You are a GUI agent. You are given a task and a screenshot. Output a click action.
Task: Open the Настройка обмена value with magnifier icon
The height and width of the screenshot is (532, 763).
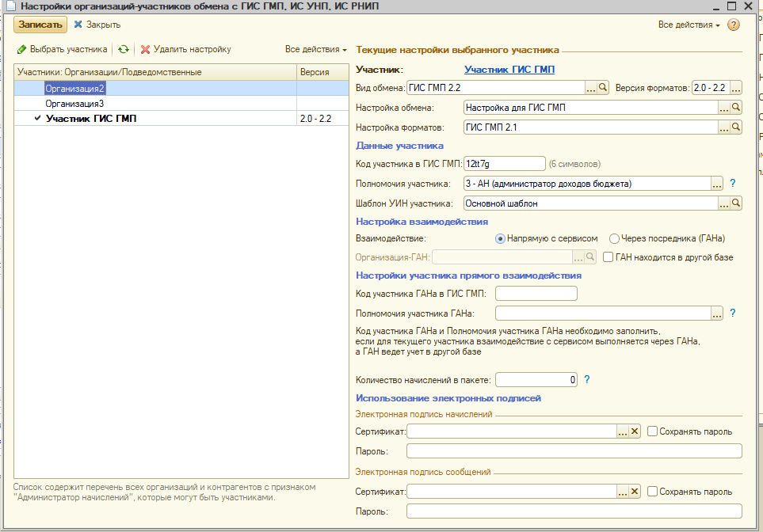(x=735, y=107)
